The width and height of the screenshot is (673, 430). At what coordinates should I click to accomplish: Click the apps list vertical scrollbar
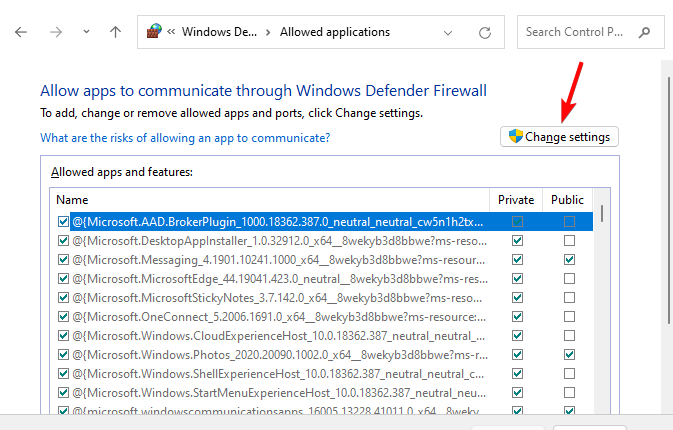coord(602,300)
